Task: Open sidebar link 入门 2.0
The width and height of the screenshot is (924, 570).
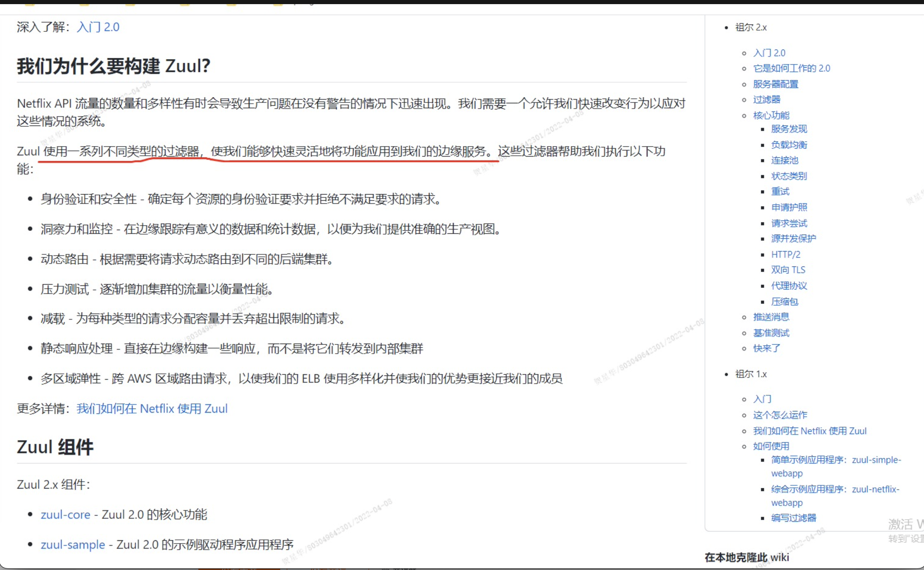Action: click(769, 53)
